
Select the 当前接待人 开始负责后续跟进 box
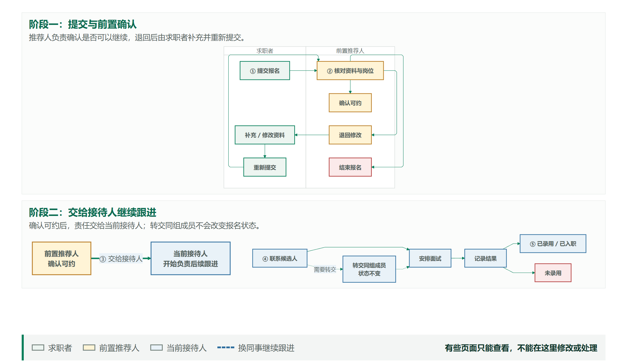190,258
